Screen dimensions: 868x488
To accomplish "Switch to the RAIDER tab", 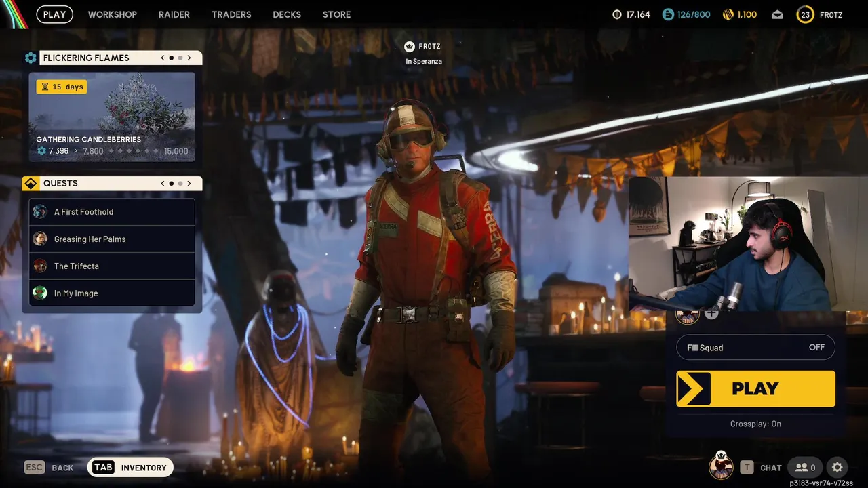I will point(174,14).
